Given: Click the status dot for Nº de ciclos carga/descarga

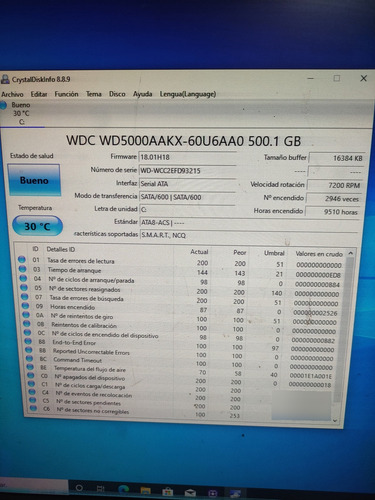Looking at the screenshot, I should (x=31, y=384).
